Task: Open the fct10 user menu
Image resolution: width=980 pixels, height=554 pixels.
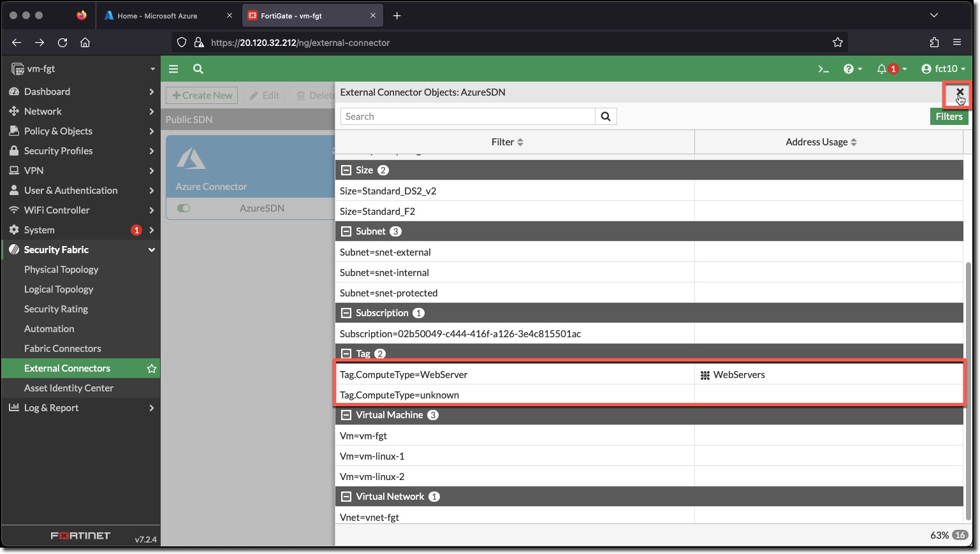Action: (944, 69)
